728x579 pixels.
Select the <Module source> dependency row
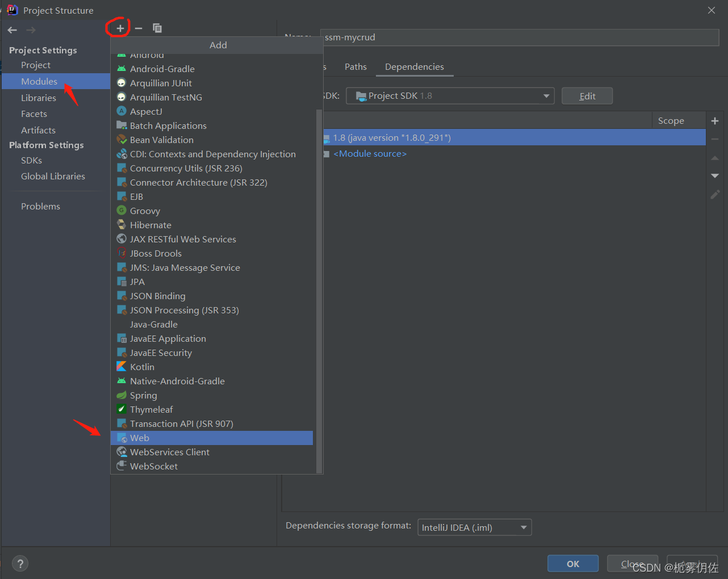coord(514,154)
